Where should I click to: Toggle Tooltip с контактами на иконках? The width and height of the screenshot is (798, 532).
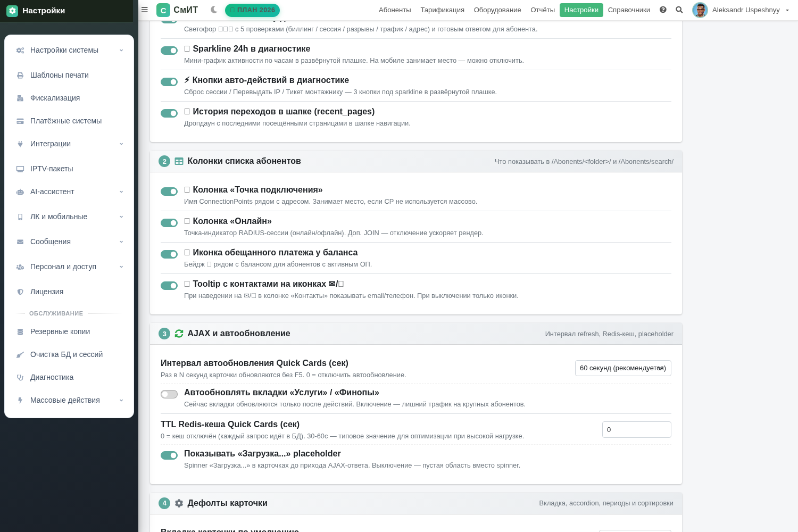(169, 286)
